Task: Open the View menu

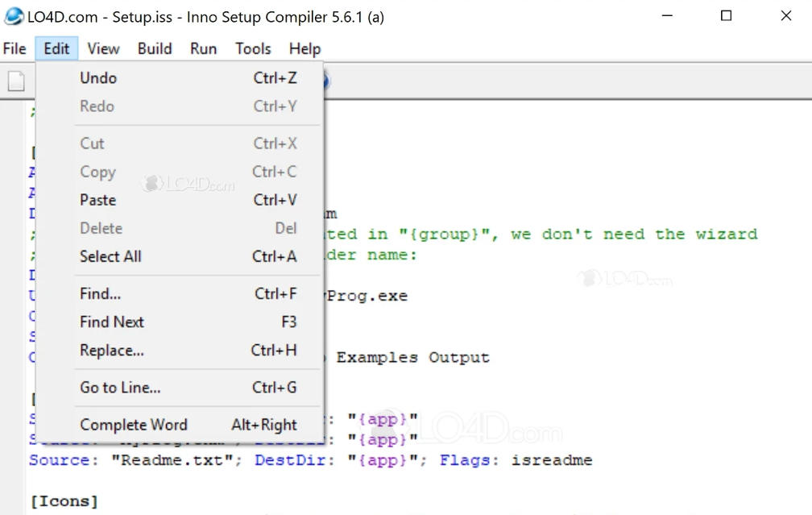Action: 103,48
